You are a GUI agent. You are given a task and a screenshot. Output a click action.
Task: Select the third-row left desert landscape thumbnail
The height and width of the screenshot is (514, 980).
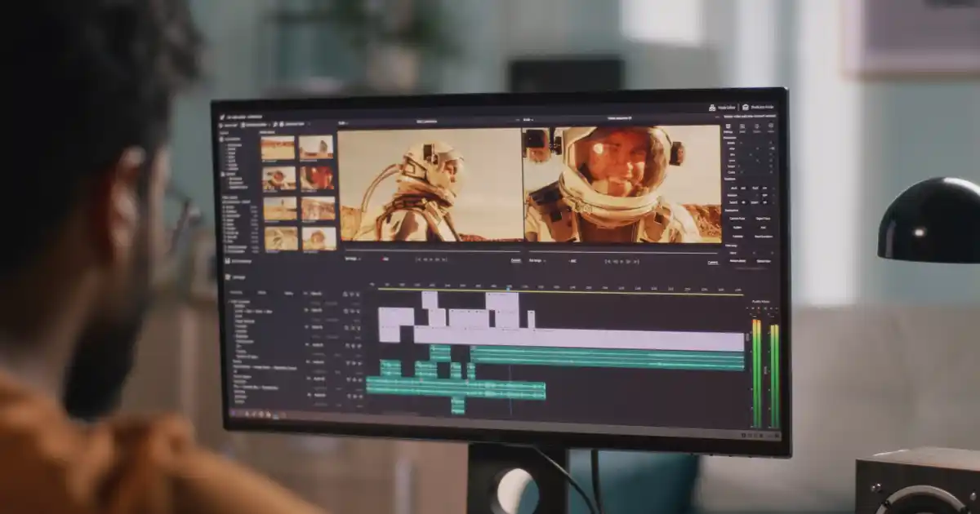(x=280, y=208)
